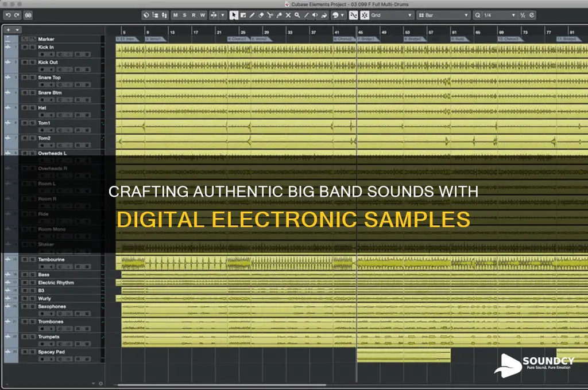Solo the Kick Out track
The width and height of the screenshot is (588, 390).
click(32, 62)
